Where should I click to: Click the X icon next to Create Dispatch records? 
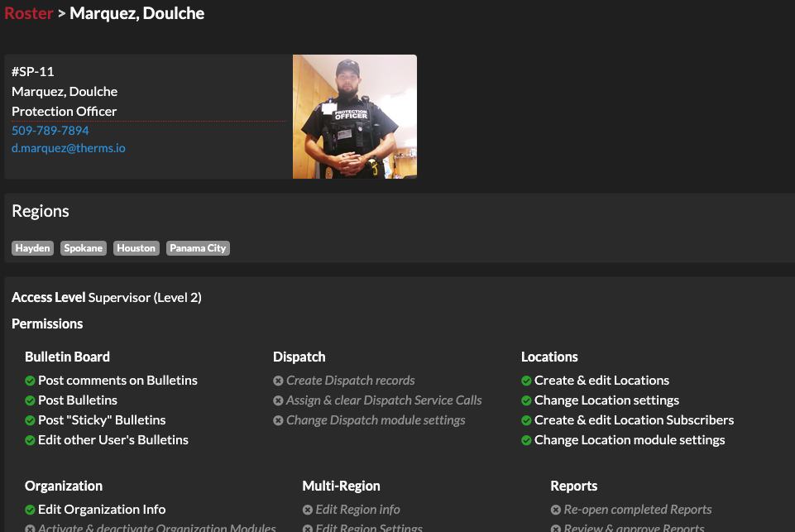(x=278, y=380)
